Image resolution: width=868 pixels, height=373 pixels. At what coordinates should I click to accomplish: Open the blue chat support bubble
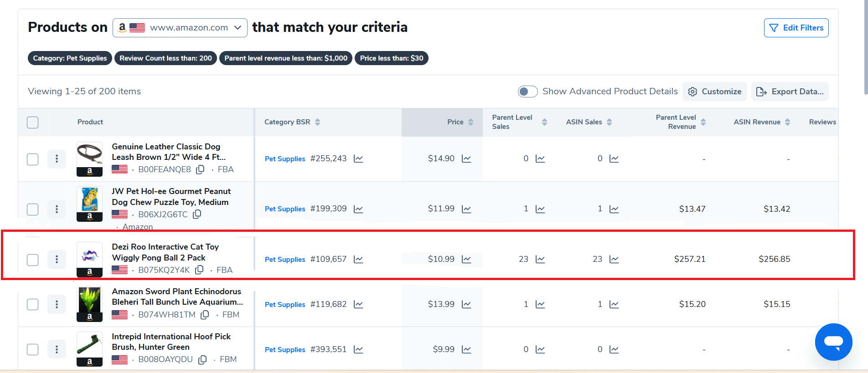coord(833,342)
